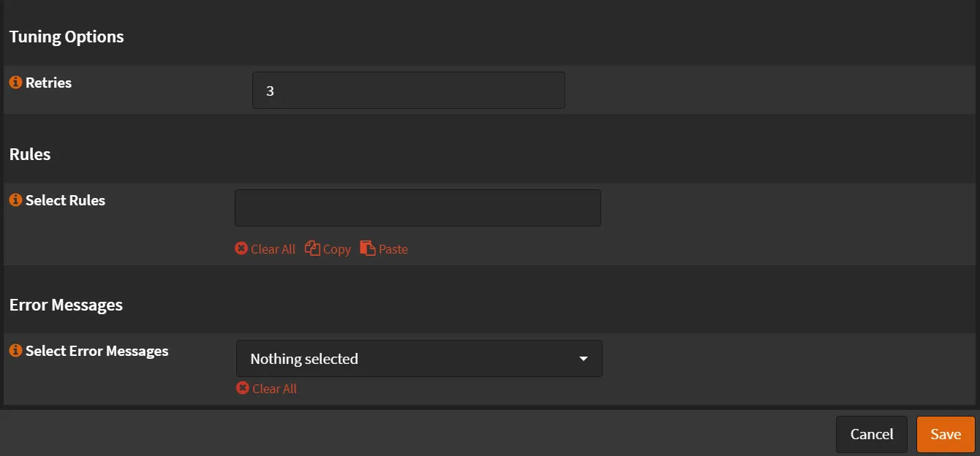Focus the Retries input field
Viewport: 980px width, 456px height.
pos(408,91)
